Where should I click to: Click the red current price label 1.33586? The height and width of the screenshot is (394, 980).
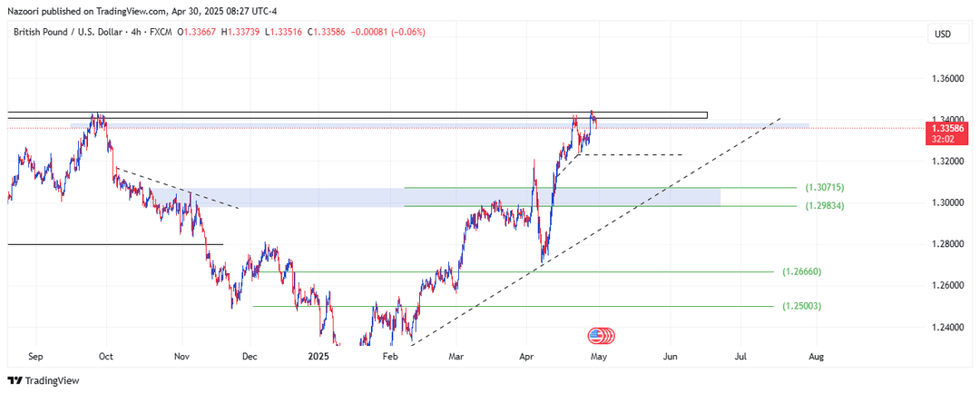tap(948, 128)
